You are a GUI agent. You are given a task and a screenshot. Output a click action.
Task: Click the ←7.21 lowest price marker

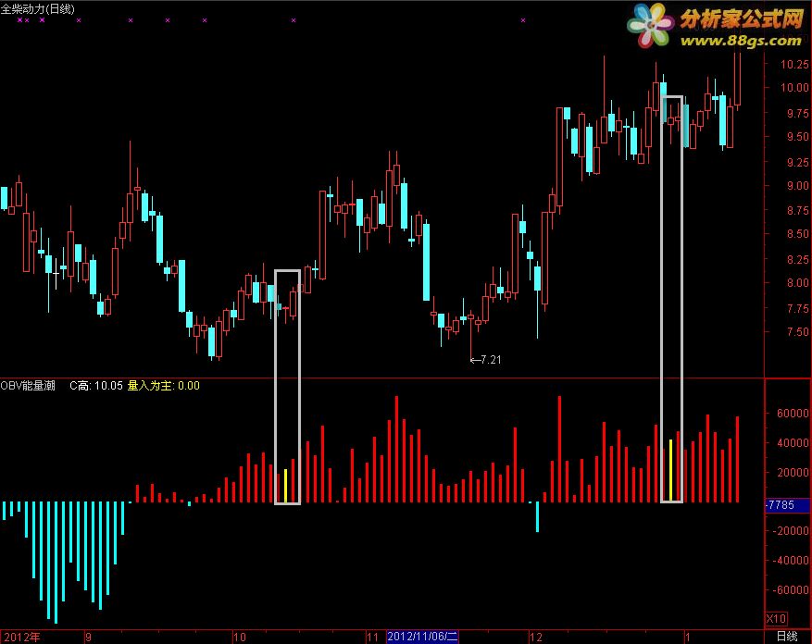[x=486, y=360]
